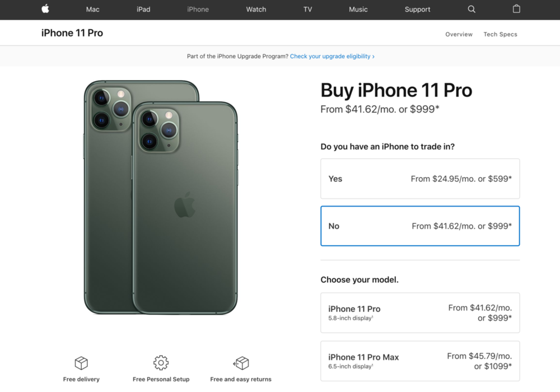Viewport: 560px width, 392px height.
Task: Switch to the Tech Specs tab
Action: (x=500, y=34)
